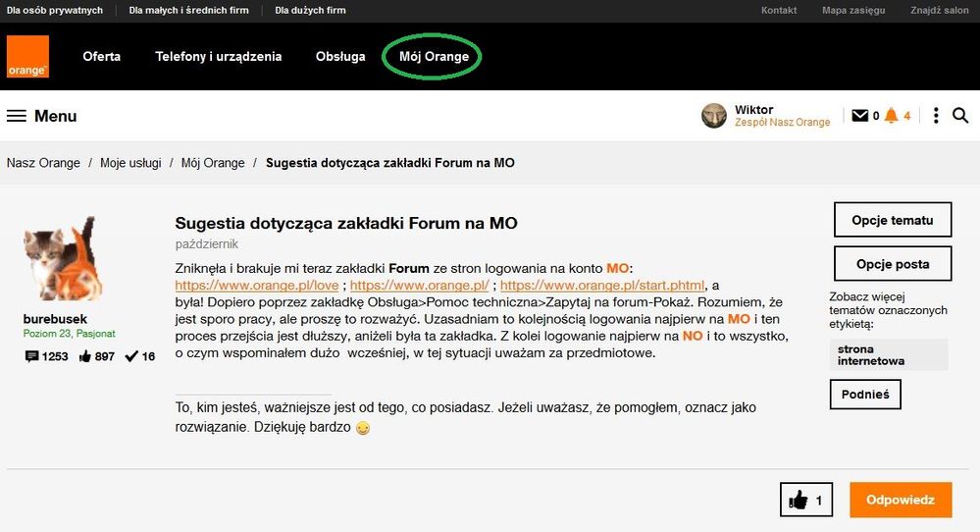Click the post title Sugestia dotycząca zakładki Forum
The width and height of the screenshot is (980, 532).
click(x=346, y=223)
